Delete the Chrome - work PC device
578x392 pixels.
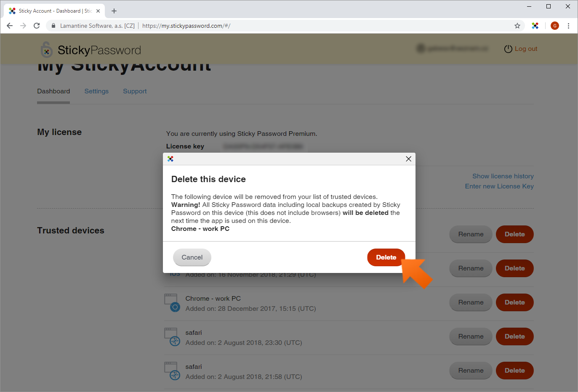[x=515, y=302]
